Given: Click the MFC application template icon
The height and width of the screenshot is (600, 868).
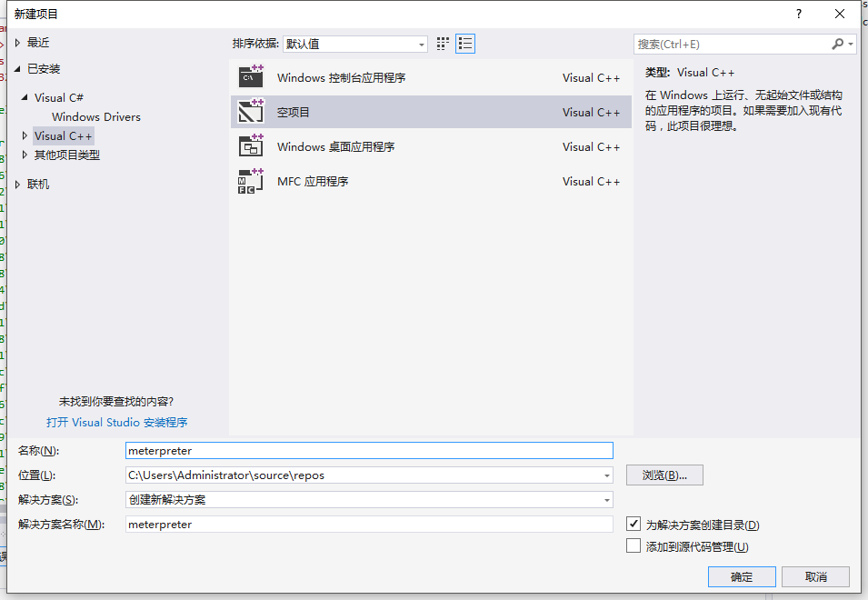Looking at the screenshot, I should coord(251,181).
